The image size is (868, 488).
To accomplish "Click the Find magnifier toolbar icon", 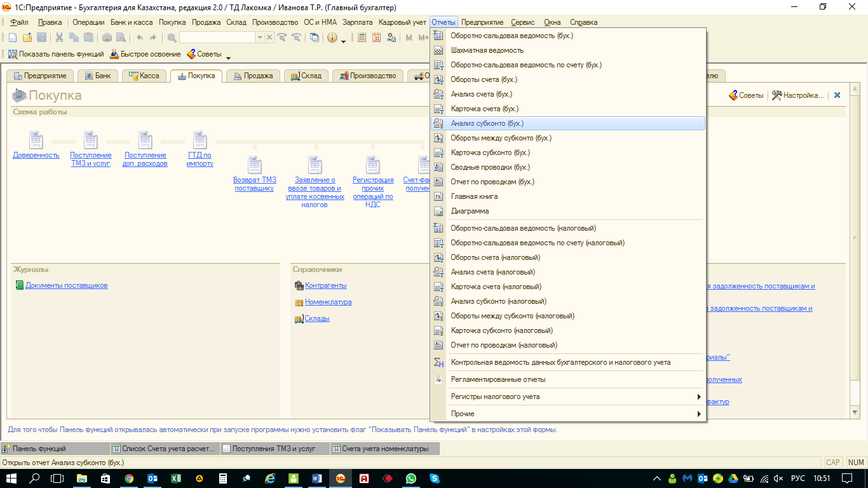I will tap(172, 37).
